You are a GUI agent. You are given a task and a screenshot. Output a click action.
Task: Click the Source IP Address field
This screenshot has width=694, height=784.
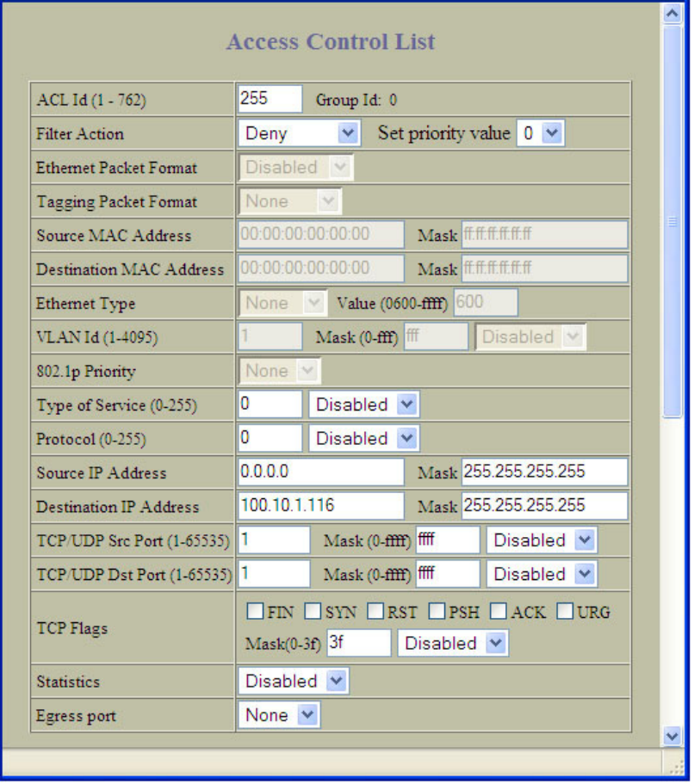[x=321, y=472]
